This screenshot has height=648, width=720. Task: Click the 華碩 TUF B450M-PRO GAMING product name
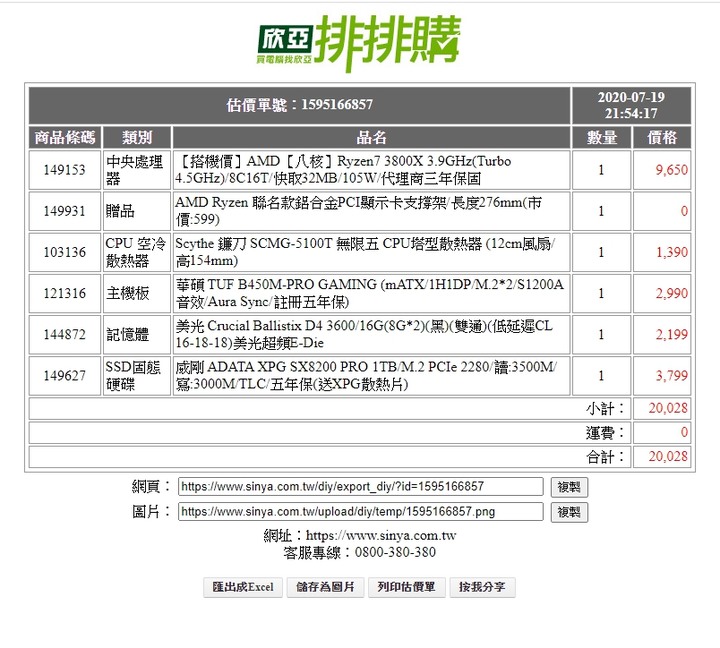tap(371, 293)
